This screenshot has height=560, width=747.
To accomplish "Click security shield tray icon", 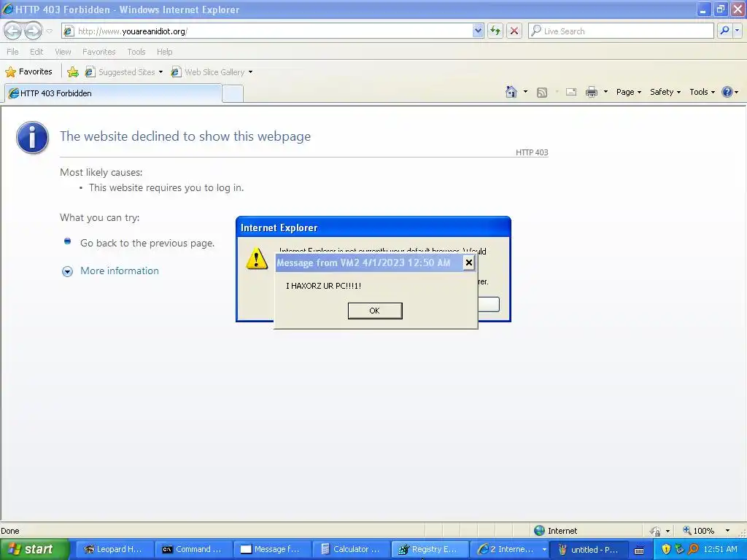I will coord(666,549).
